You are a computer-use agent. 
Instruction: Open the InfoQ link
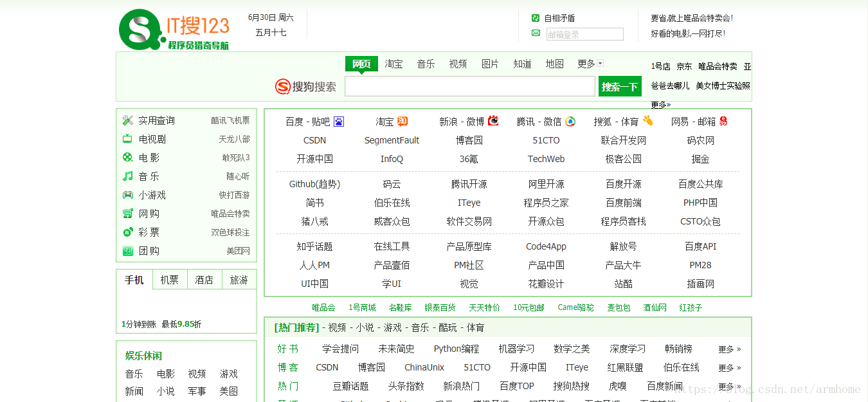click(392, 159)
